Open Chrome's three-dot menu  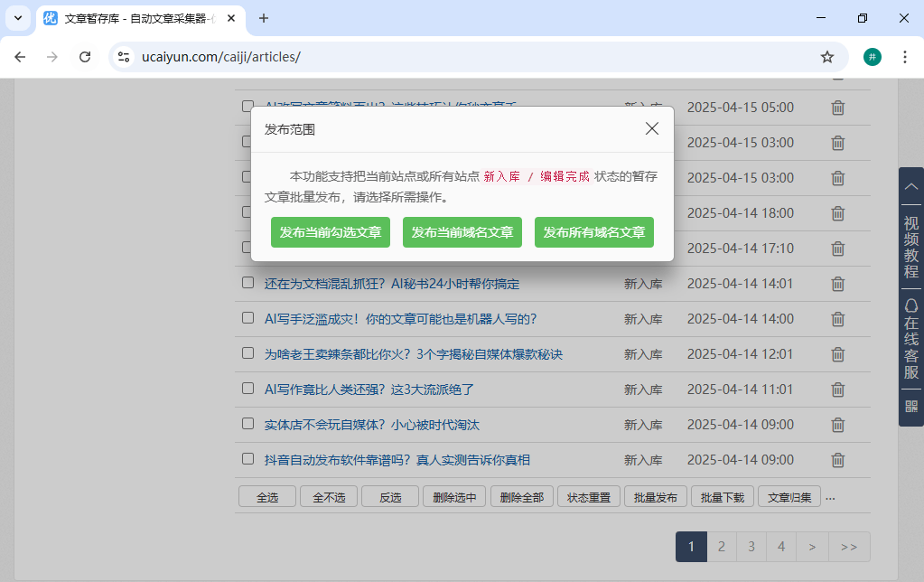(905, 56)
